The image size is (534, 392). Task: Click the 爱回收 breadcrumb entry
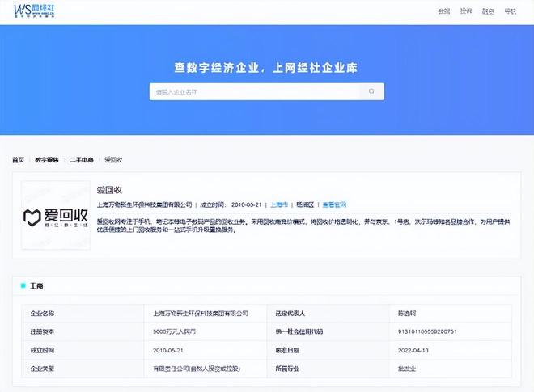coord(113,159)
